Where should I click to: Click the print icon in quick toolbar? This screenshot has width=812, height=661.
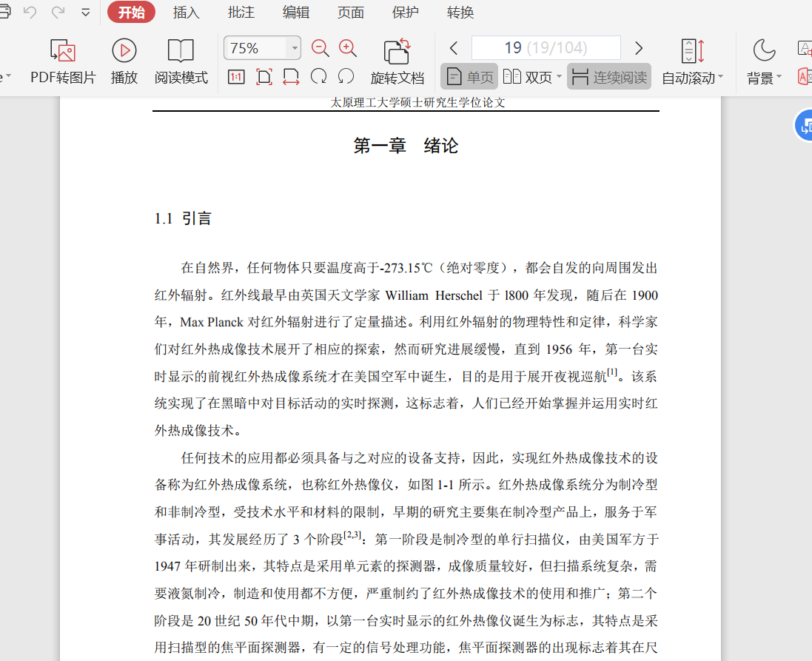pos(4,12)
